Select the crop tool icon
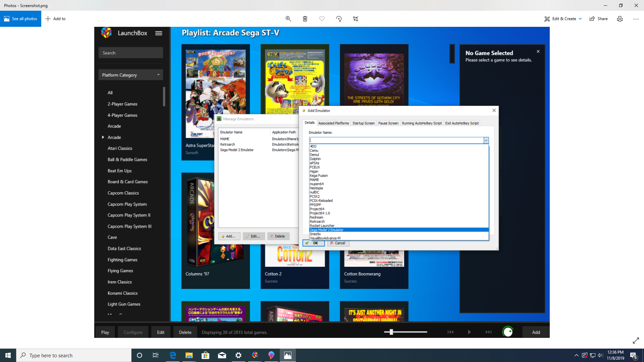644x362 pixels. pyautogui.click(x=356, y=19)
